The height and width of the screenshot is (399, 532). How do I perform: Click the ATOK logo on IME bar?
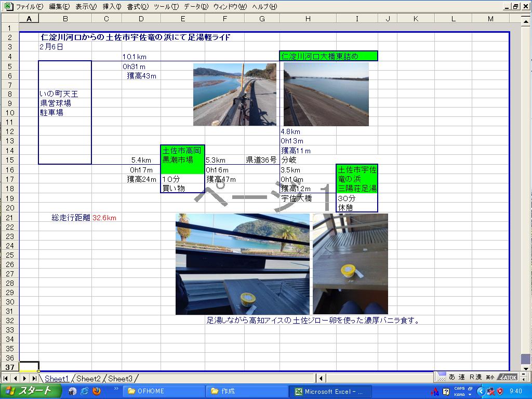pyautogui.click(x=507, y=377)
